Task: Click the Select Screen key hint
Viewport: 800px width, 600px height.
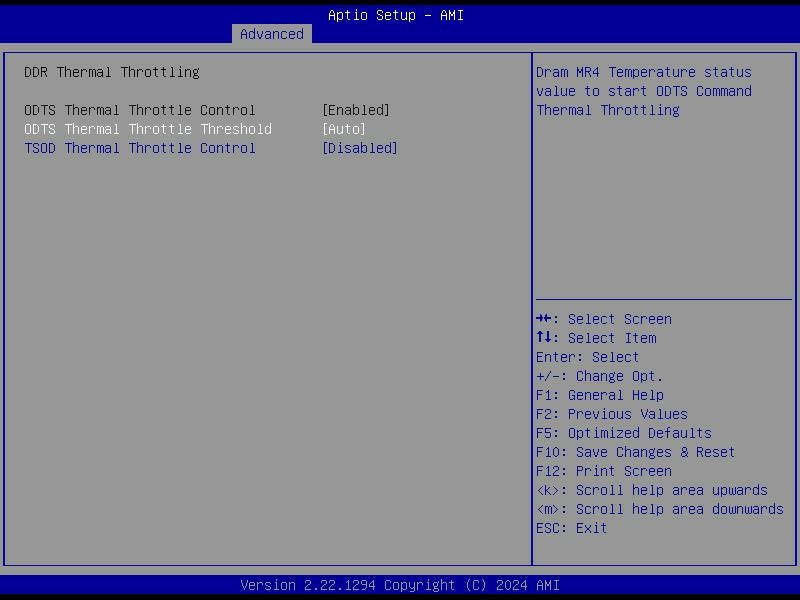Action: (604, 319)
